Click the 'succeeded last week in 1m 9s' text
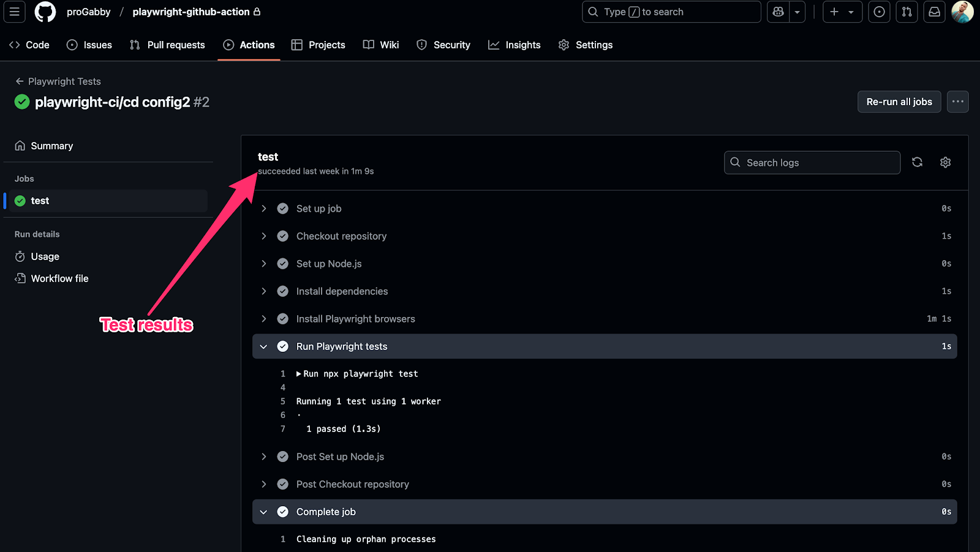Viewport: 980px width, 552px height. [316, 171]
